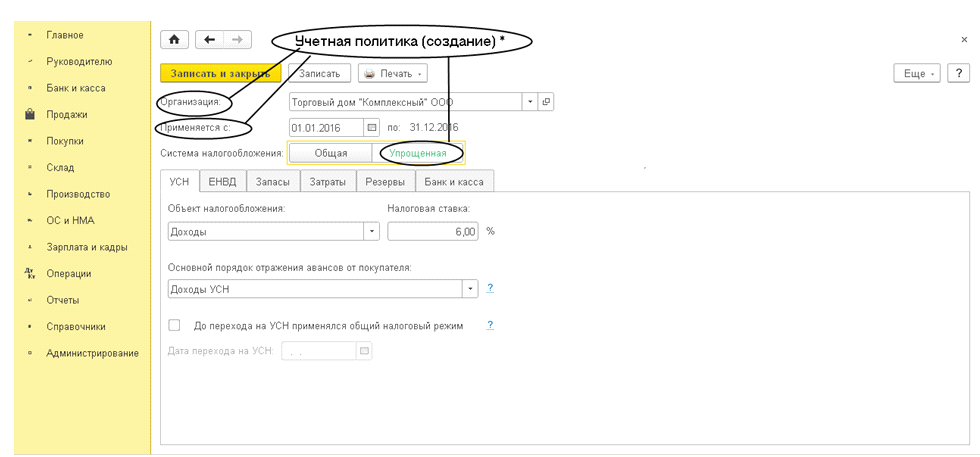Click open-form icon beside organization field
This screenshot has height=457, width=980.
point(546,102)
